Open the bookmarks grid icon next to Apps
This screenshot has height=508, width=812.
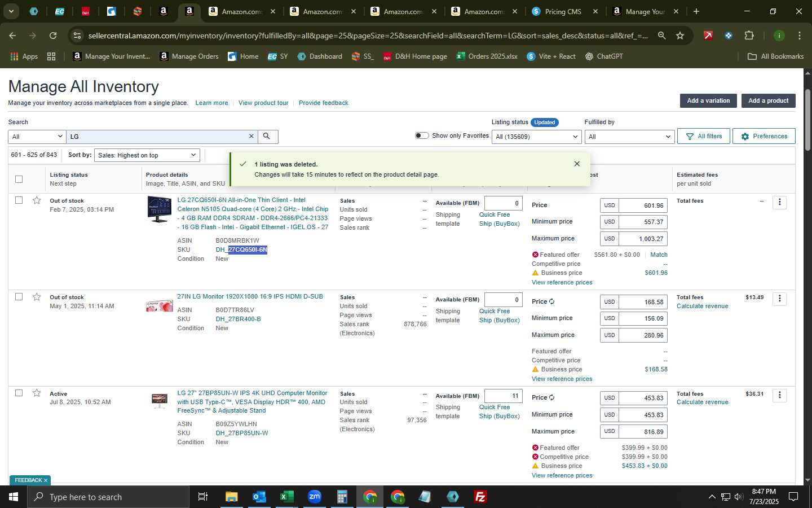(x=51, y=56)
